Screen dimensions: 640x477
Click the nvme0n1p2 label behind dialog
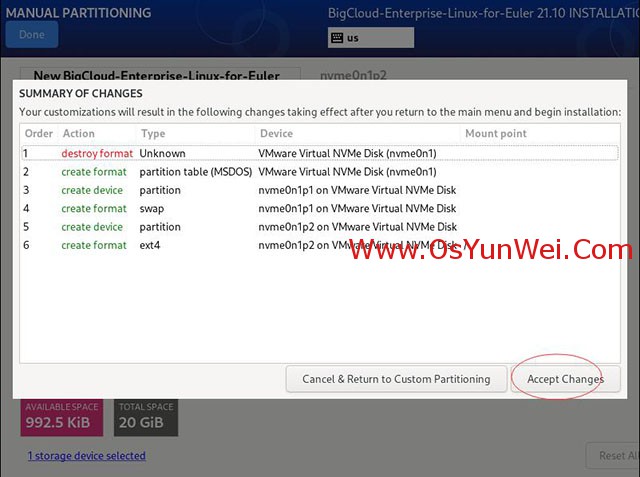pyautogui.click(x=353, y=75)
